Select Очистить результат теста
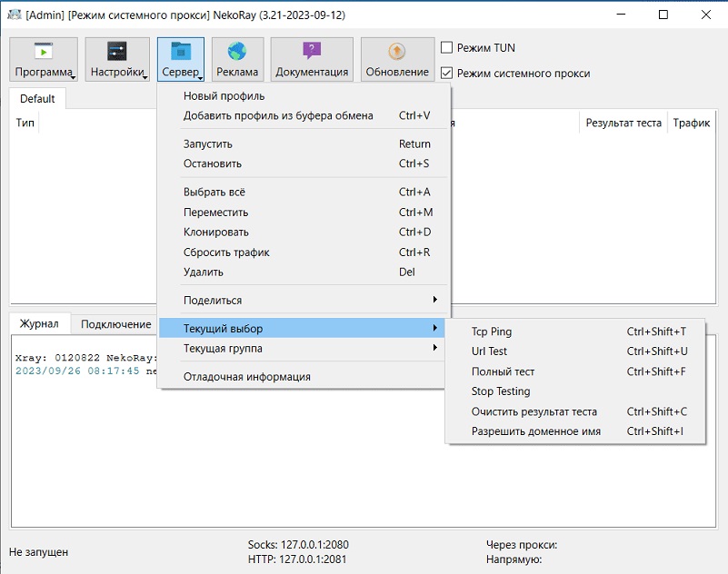The width and height of the screenshot is (728, 574). click(574, 411)
